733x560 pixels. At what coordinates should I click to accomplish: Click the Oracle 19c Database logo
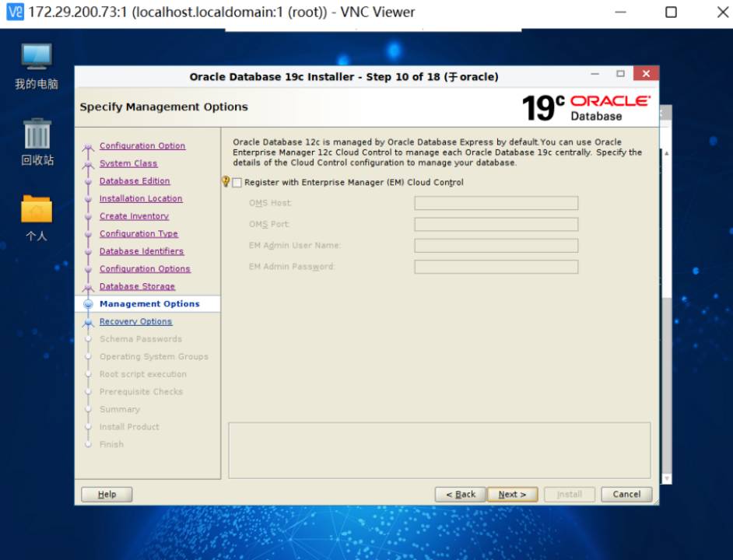[x=585, y=107]
